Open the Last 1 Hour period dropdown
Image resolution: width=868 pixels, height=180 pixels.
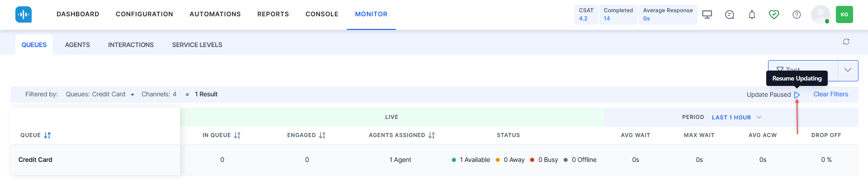pyautogui.click(x=737, y=117)
